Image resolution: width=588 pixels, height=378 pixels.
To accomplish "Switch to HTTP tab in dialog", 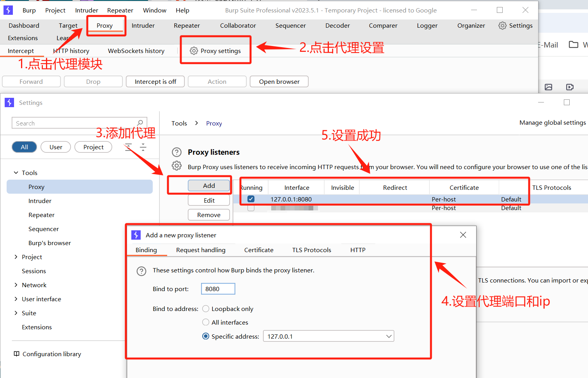I will [x=358, y=250].
